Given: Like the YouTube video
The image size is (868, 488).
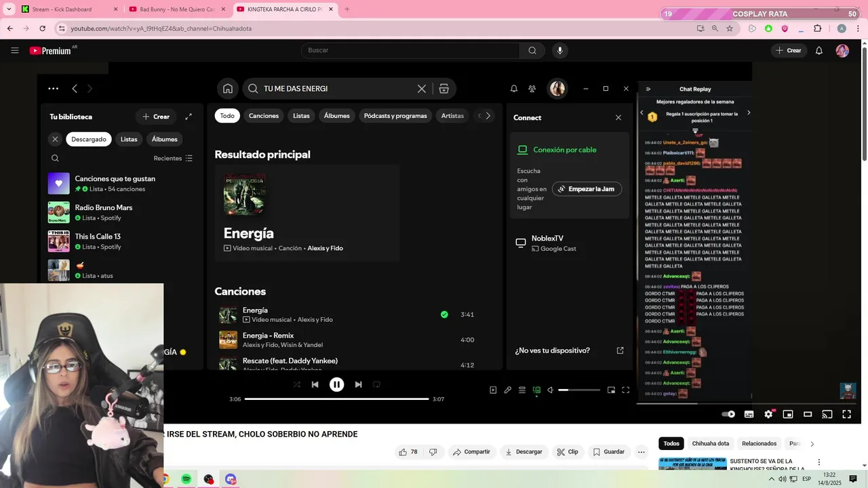Looking at the screenshot, I should tap(408, 452).
